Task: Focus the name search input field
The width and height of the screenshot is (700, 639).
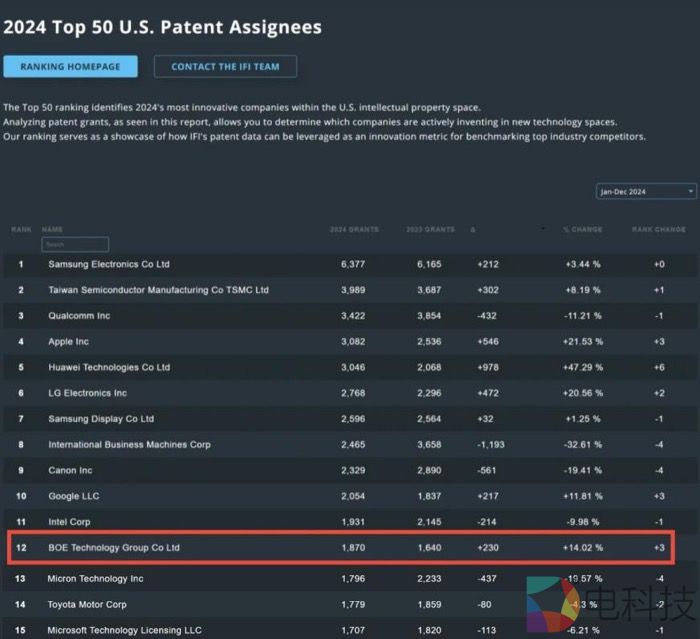Action: (x=75, y=244)
